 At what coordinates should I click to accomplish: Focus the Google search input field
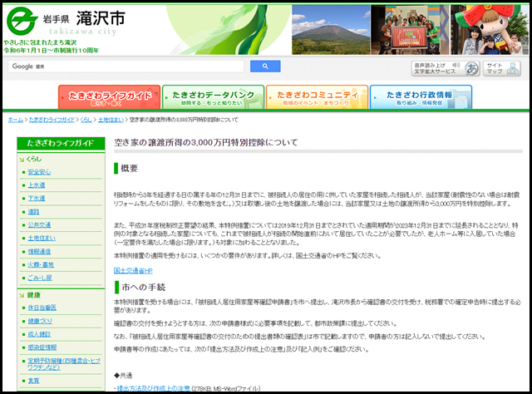[126, 66]
